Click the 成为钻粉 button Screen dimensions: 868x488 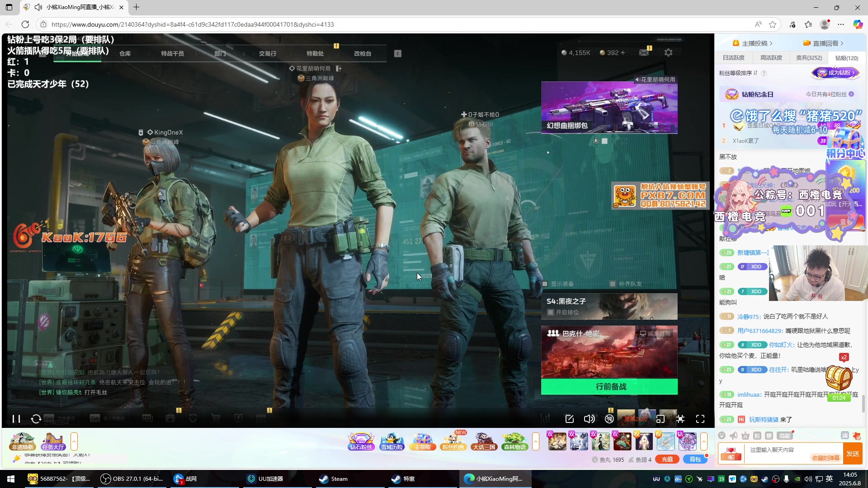coord(835,73)
